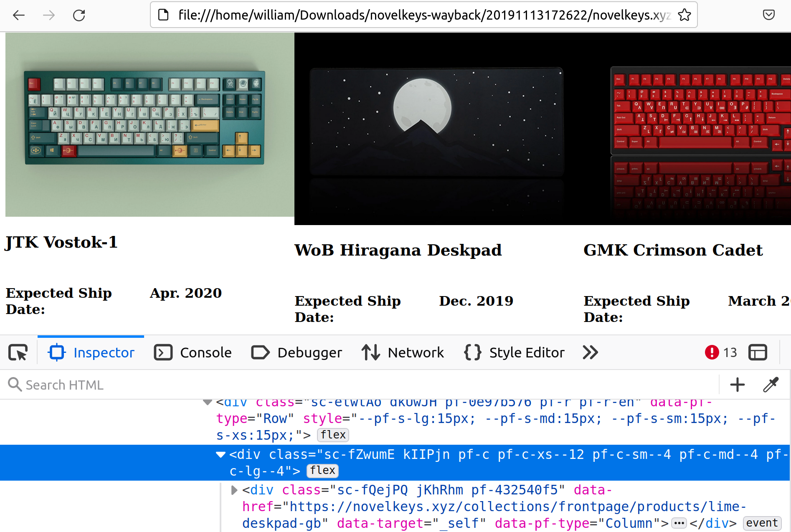The image size is (791, 532).
Task: Click the error count indicator showing 13
Action: (720, 352)
